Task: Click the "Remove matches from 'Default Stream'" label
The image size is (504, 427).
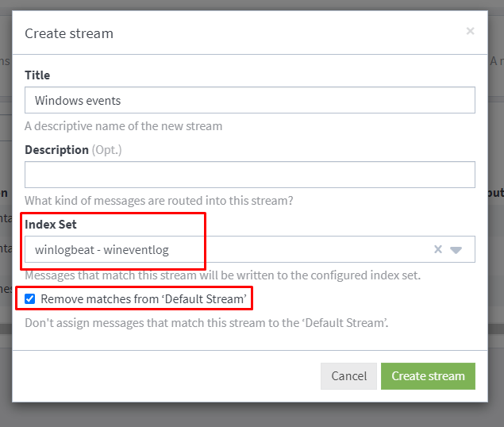Action: click(144, 299)
